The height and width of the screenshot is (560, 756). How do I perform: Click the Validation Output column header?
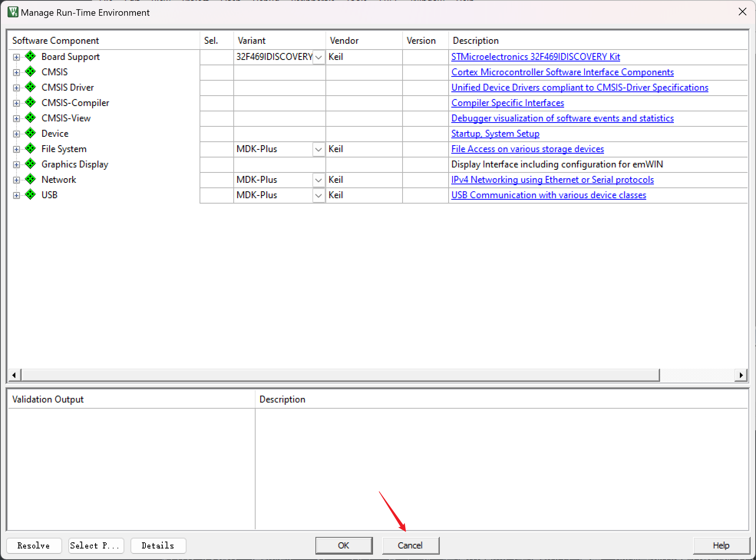point(131,399)
